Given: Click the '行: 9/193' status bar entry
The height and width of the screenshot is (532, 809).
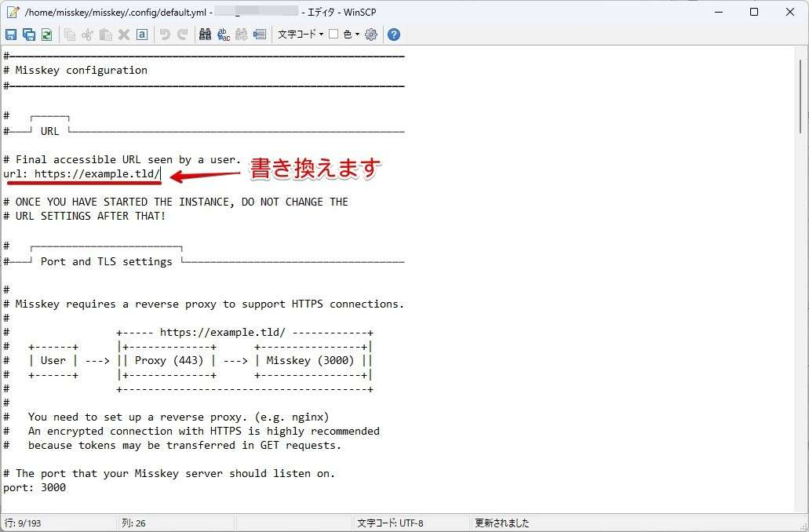Looking at the screenshot, I should pyautogui.click(x=23, y=523).
